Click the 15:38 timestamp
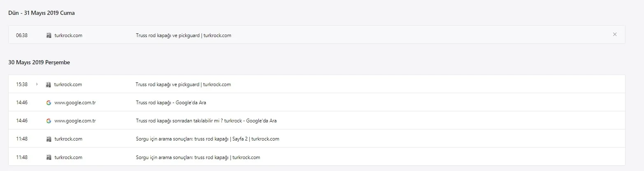This screenshot has height=171, width=644. (x=22, y=84)
